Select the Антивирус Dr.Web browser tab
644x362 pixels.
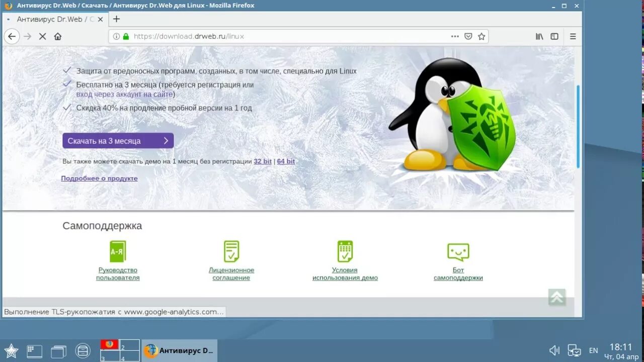coord(55,19)
